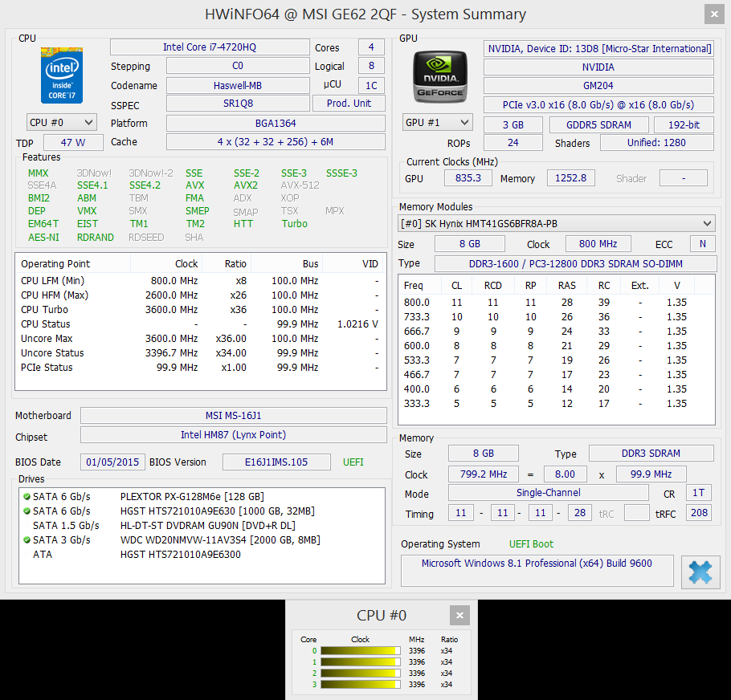731x700 pixels.
Task: Click the TDP 47 W field
Action: (x=73, y=143)
